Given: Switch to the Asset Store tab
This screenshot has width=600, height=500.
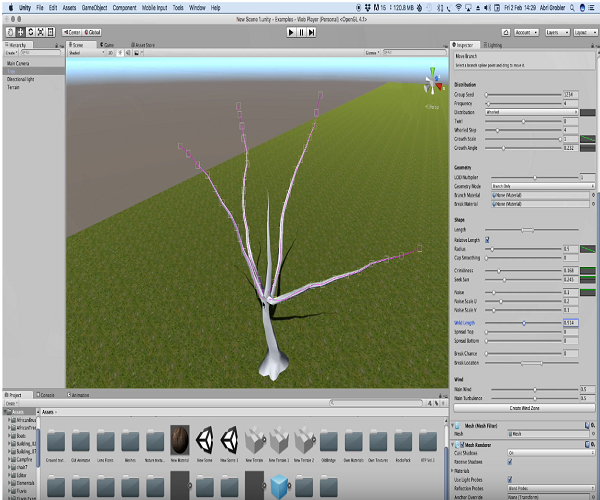Looking at the screenshot, I should (x=143, y=45).
